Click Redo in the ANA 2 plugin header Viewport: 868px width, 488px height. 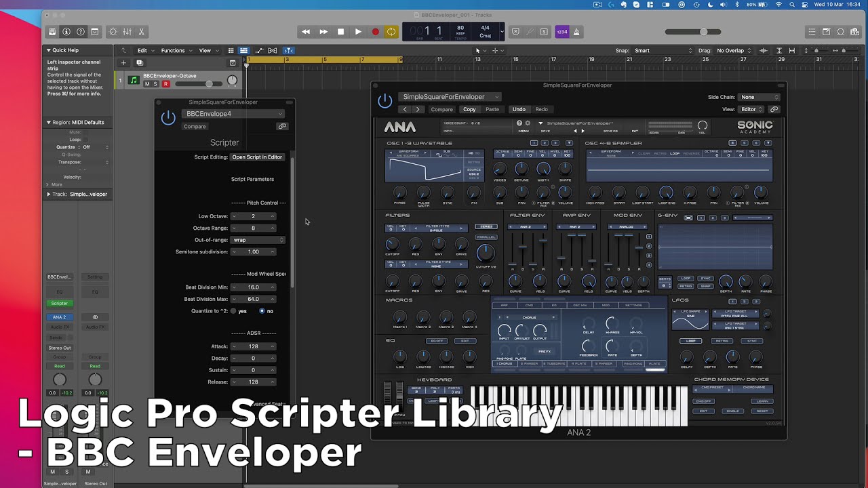541,109
